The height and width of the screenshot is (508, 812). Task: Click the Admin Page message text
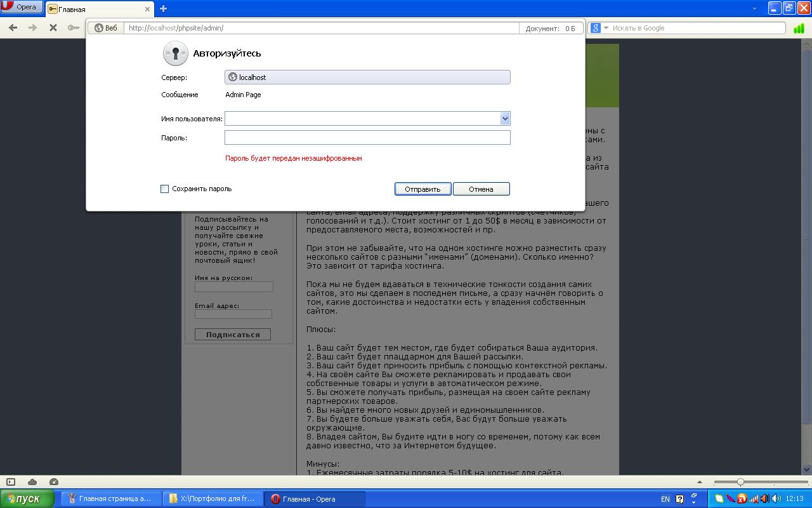click(x=243, y=95)
